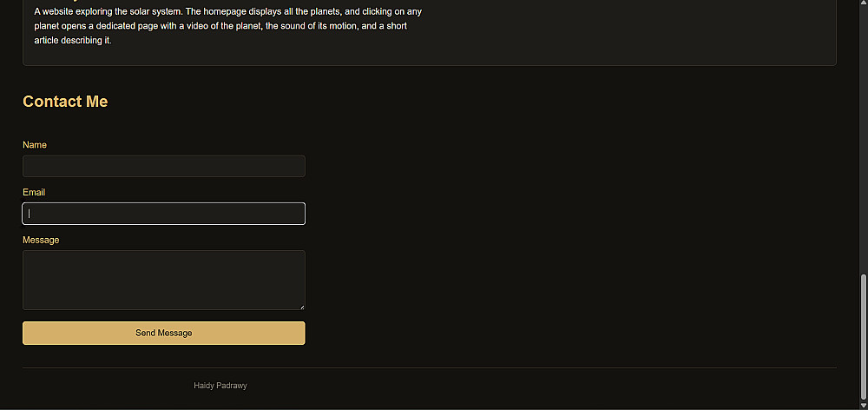Screen dimensions: 868x410
Task: Click the footer divider line above Haidy Padrawy
Action: coord(430,367)
